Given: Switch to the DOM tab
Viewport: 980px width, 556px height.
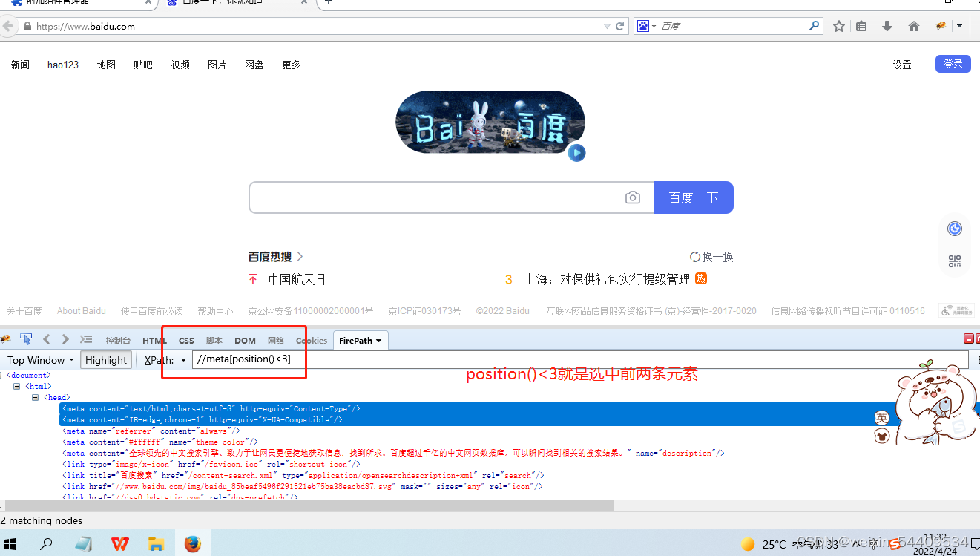Looking at the screenshot, I should (245, 341).
